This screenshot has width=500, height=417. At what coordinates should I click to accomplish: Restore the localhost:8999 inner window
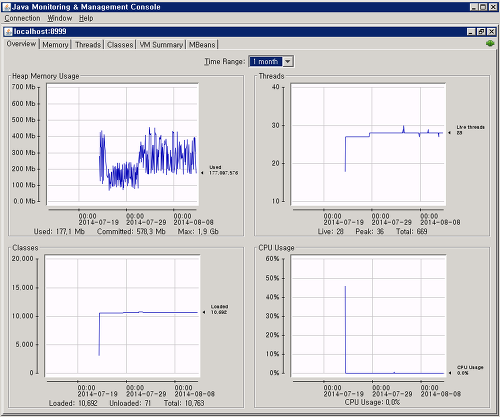pyautogui.click(x=481, y=32)
